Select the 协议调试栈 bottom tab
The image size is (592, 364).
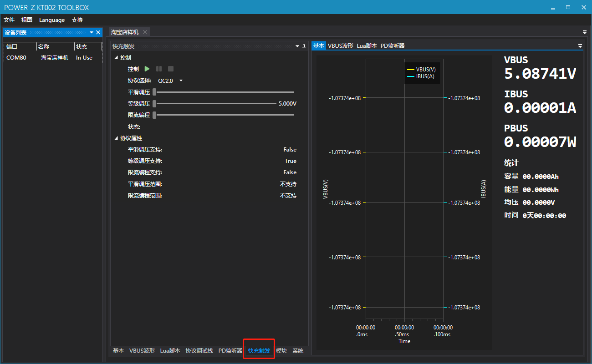point(199,351)
